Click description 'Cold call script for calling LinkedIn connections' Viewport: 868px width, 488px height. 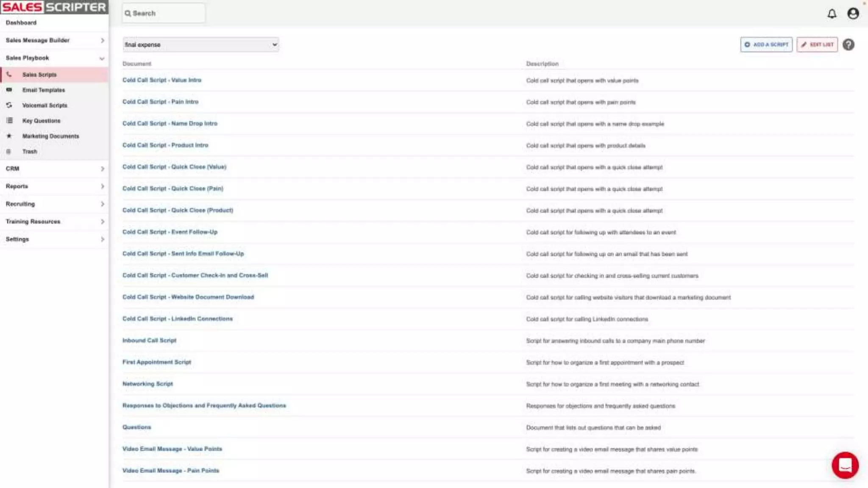pos(587,319)
